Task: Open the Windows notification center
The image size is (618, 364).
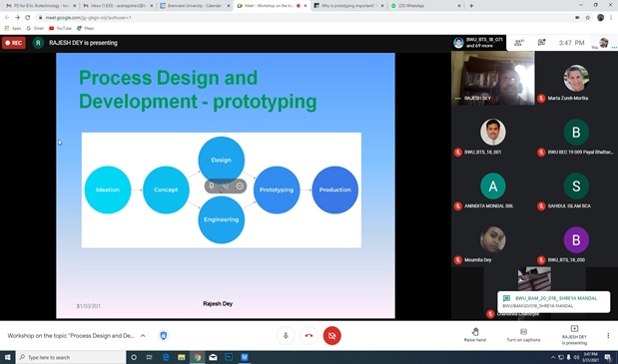Action: 609,357
